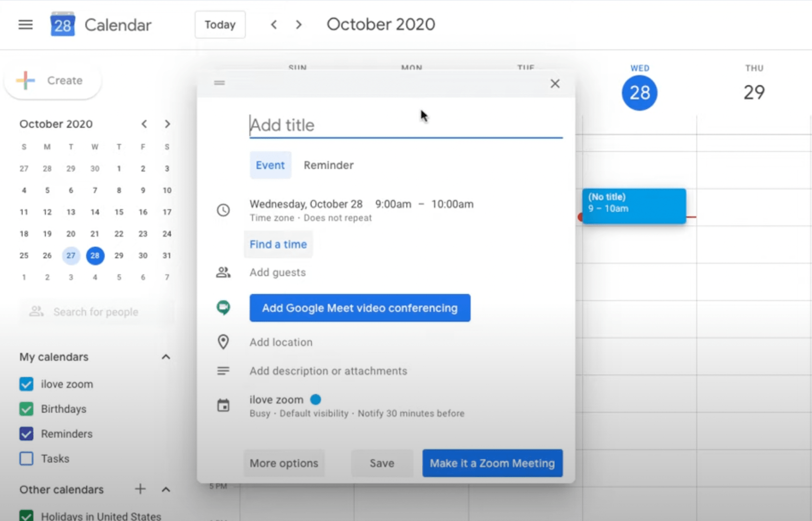Image resolution: width=812 pixels, height=521 pixels.
Task: Click the blue color dot next to ilove zoom
Action: (316, 400)
